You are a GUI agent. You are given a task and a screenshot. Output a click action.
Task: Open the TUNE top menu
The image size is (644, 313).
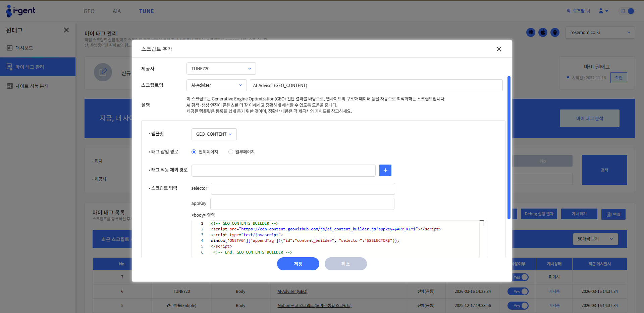point(147,11)
